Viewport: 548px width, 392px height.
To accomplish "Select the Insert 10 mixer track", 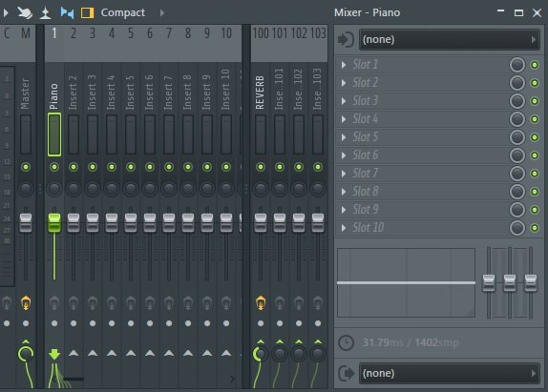I will [225, 90].
